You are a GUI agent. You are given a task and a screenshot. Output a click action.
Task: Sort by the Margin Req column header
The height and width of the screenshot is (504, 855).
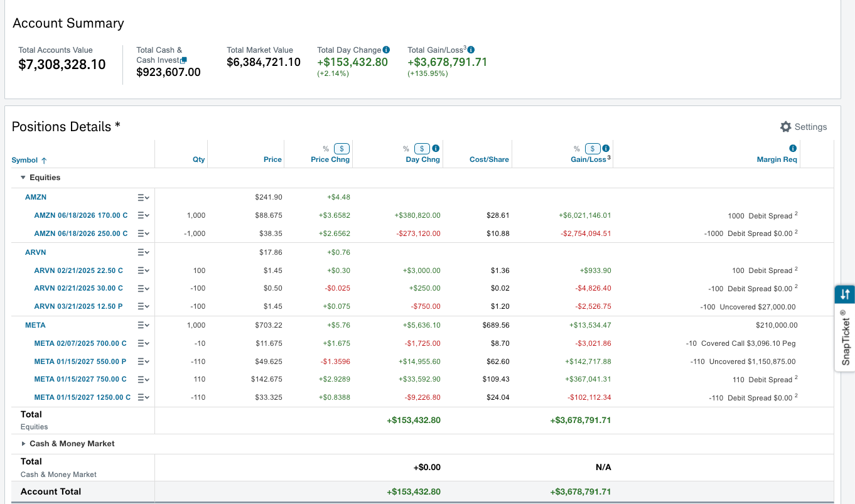[777, 159]
